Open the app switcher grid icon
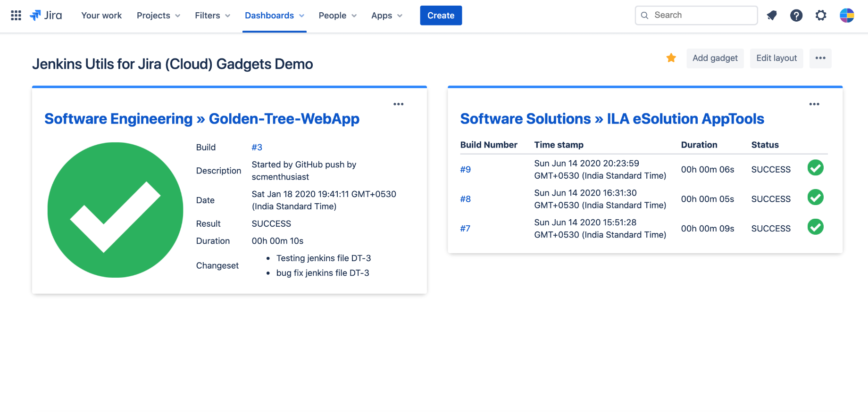 click(16, 16)
